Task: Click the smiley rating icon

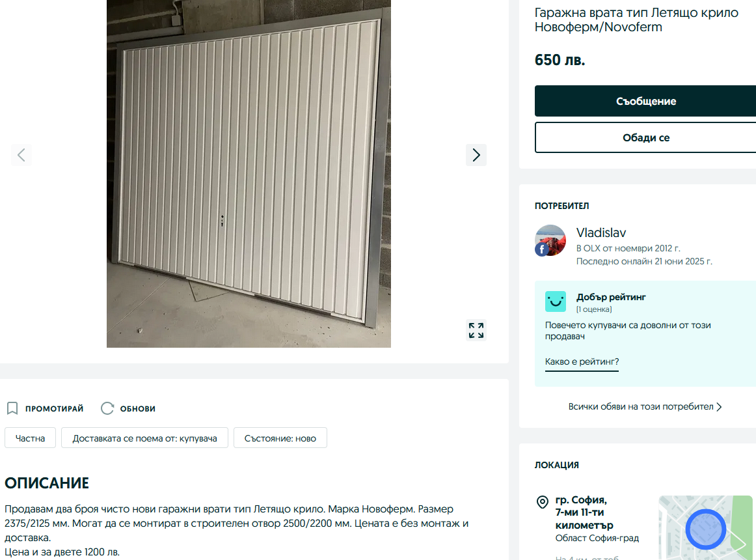Action: (556, 301)
